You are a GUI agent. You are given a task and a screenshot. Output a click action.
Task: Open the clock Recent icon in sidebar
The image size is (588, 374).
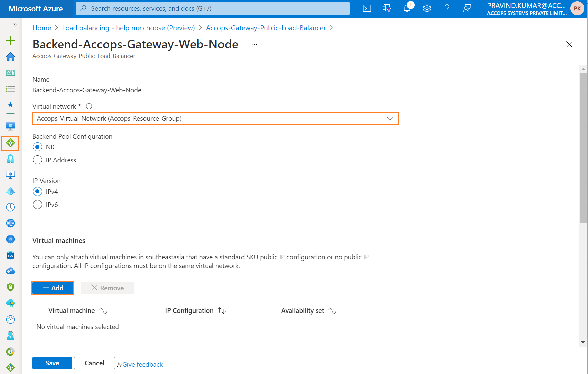pyautogui.click(x=10, y=207)
